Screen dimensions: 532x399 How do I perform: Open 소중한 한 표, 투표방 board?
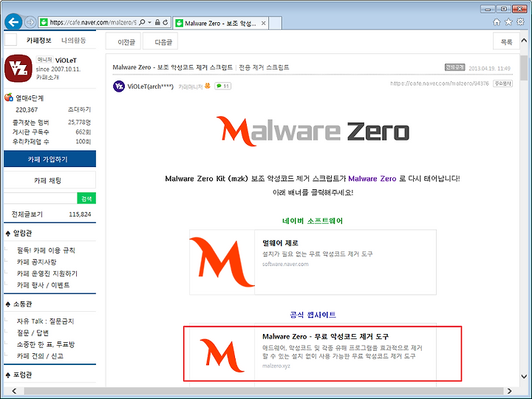(x=46, y=344)
